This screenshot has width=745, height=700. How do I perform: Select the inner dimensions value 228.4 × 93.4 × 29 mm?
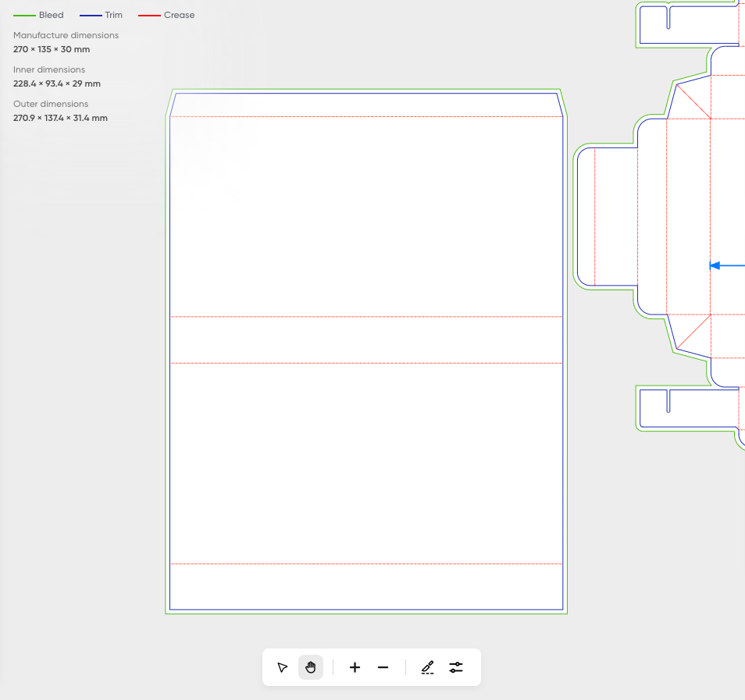pyautogui.click(x=57, y=84)
